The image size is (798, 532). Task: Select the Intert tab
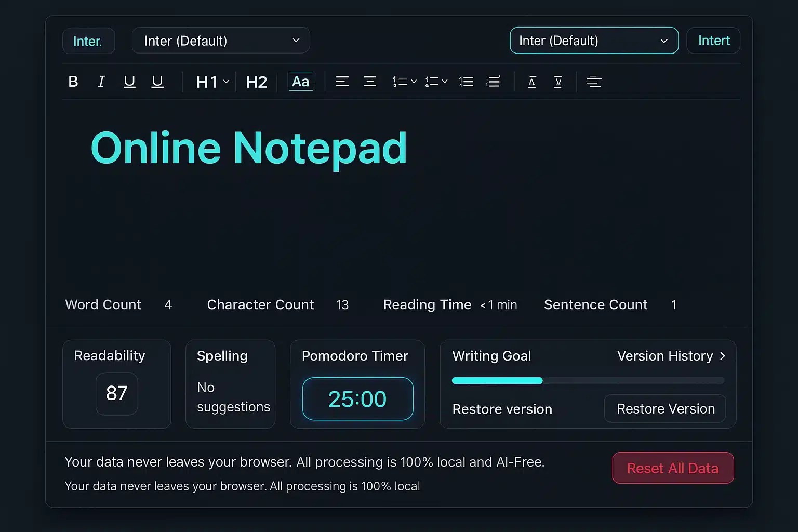(713, 41)
